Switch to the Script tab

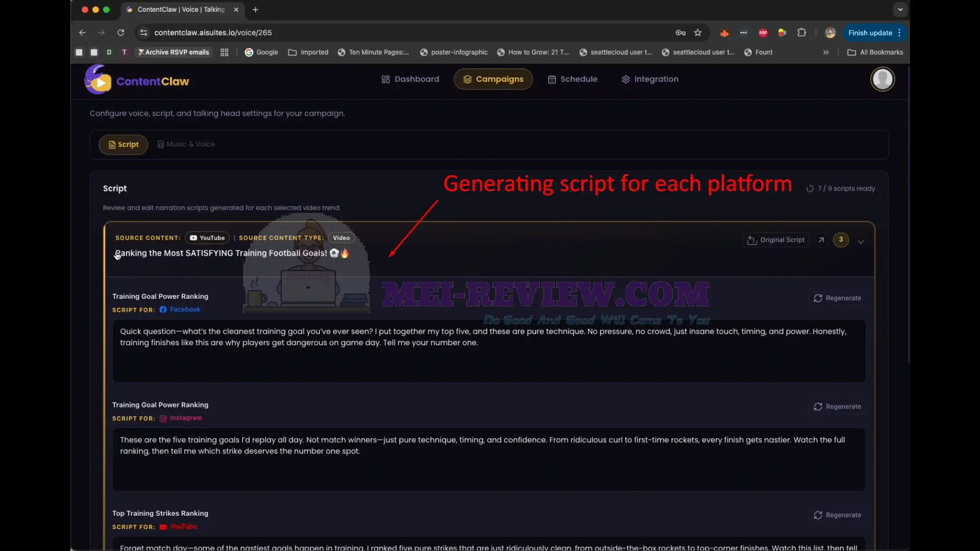point(123,145)
